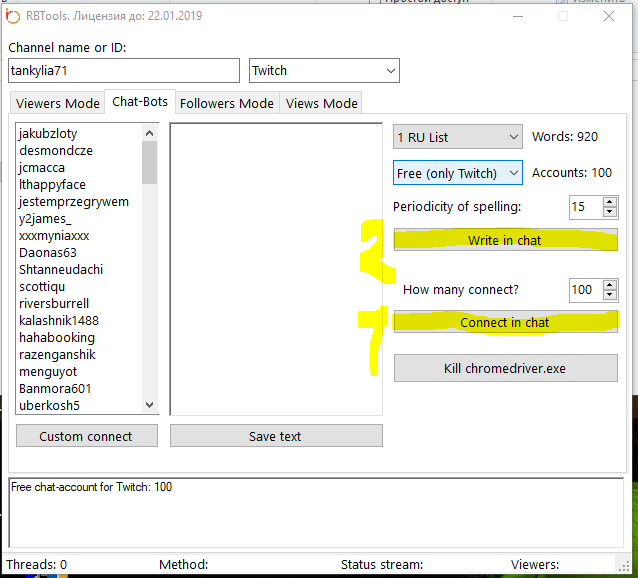Click the Channel name input field
Viewport: 638px width, 578px height.
tap(124, 70)
